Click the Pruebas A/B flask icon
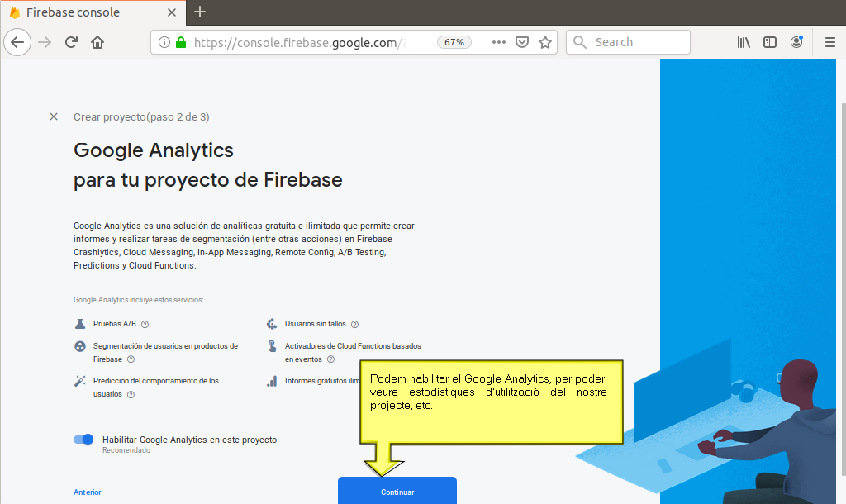The height and width of the screenshot is (504, 846). tap(80, 324)
